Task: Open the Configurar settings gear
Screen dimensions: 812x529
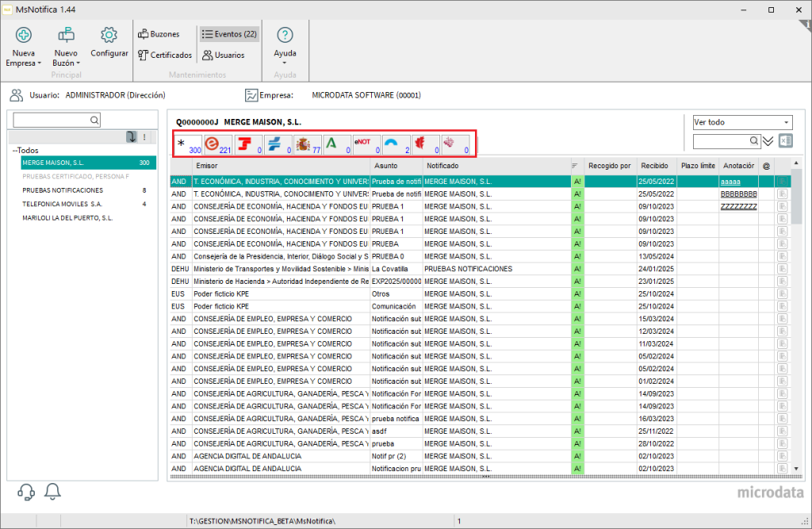Action: [109, 43]
